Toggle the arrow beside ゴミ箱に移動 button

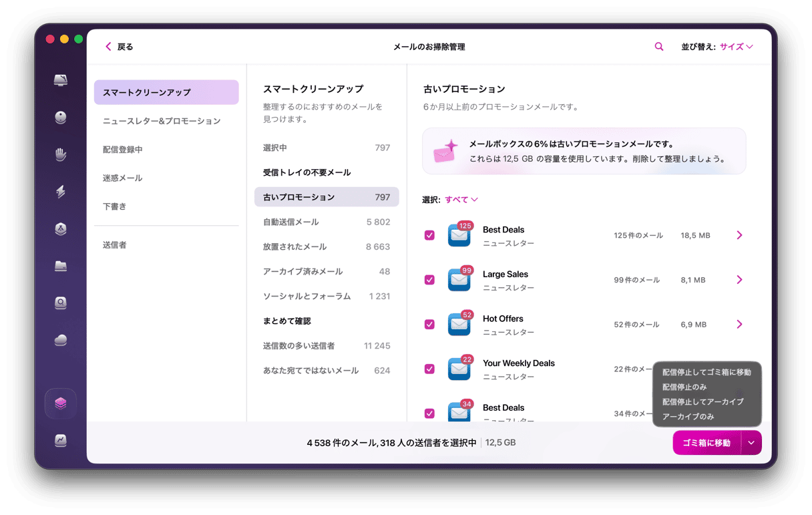click(751, 443)
